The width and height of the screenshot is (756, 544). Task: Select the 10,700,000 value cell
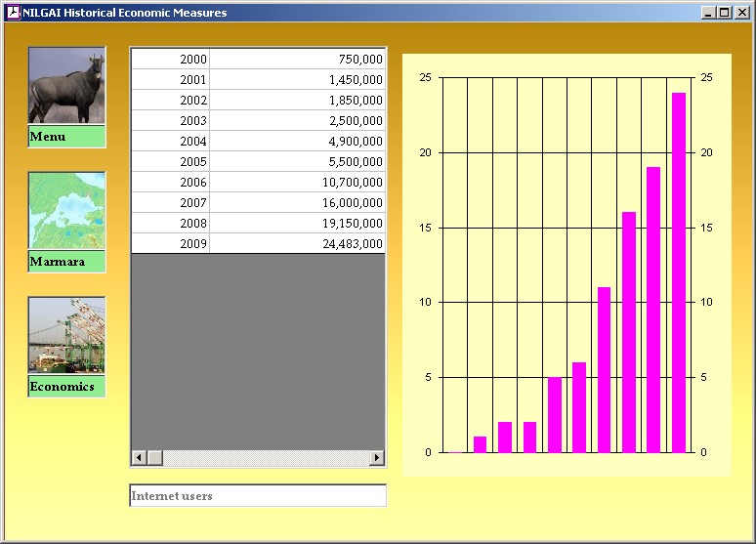tap(298, 183)
